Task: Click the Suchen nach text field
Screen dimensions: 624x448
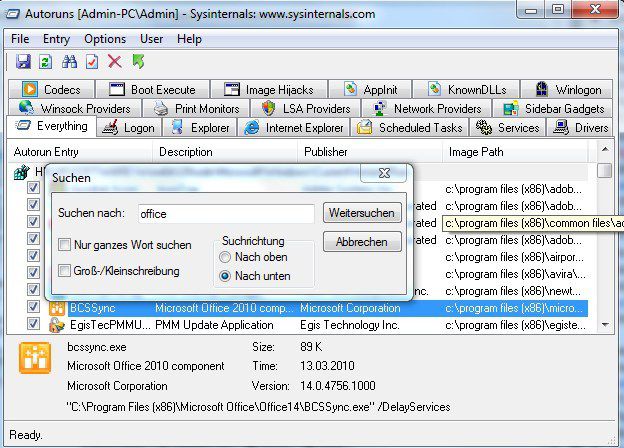Action: point(226,214)
